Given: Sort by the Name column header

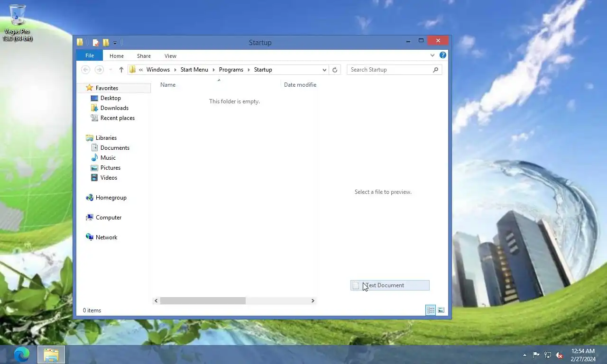Looking at the screenshot, I should click(168, 85).
